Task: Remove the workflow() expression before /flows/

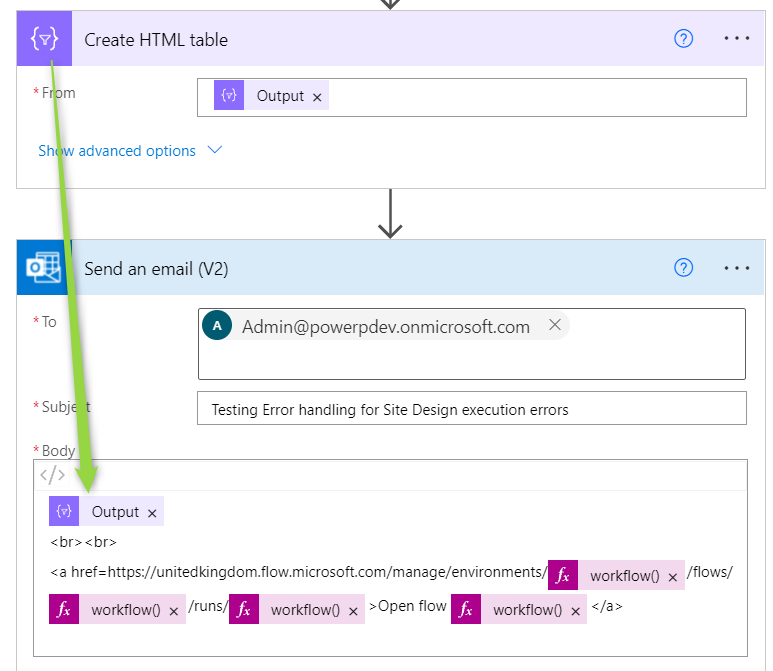Action: click(673, 577)
